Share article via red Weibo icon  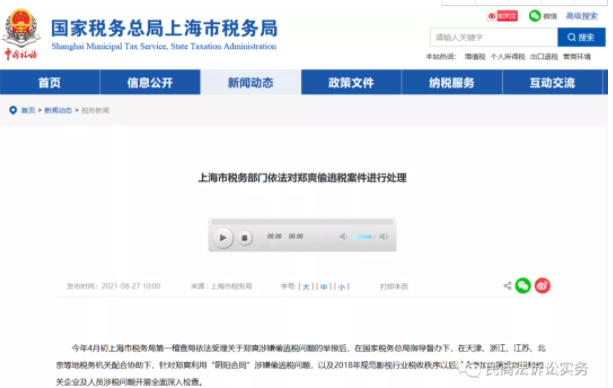(x=542, y=286)
